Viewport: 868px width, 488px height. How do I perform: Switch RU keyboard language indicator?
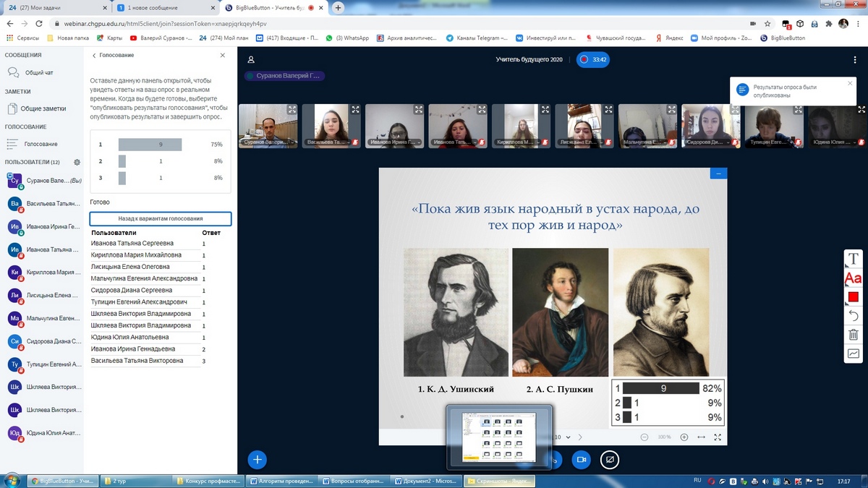point(698,481)
